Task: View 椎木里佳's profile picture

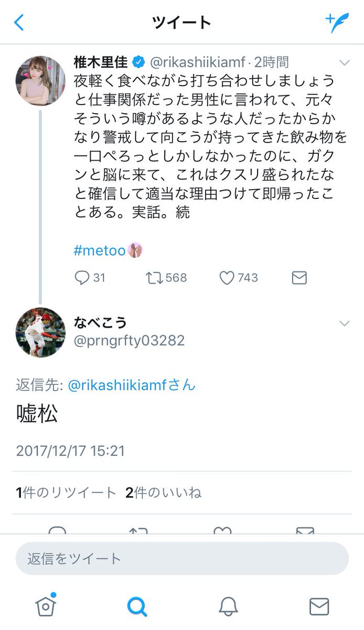Action: (x=40, y=81)
